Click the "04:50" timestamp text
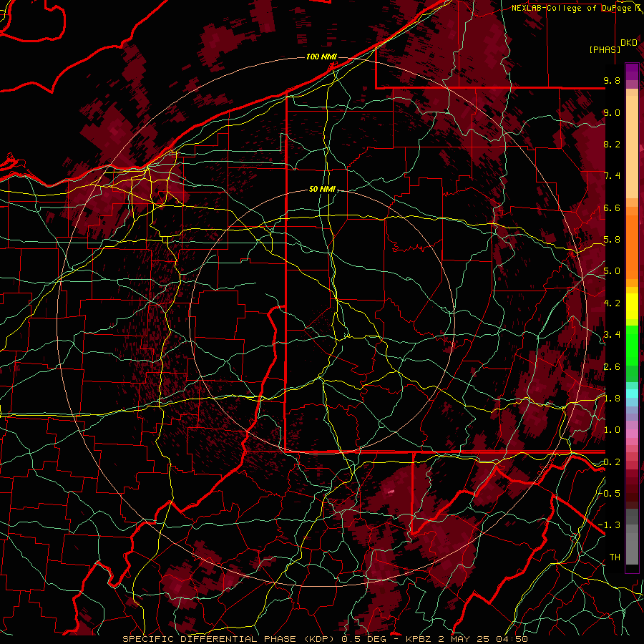The height and width of the screenshot is (644, 644). pos(511,639)
